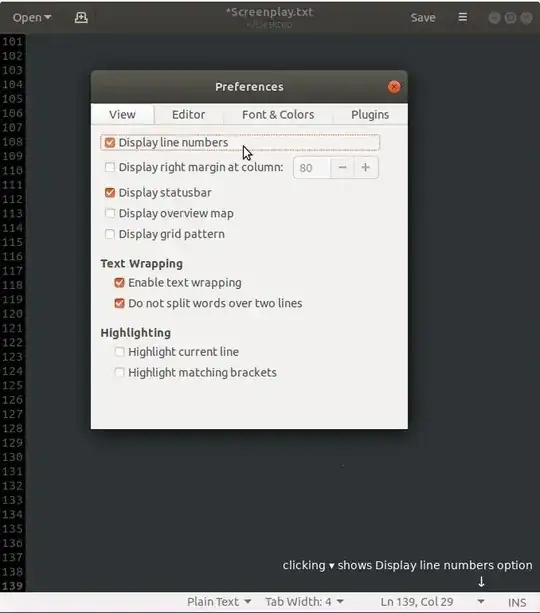Screen dimensions: 540x613
Task: Decrease right margin column with minus
Action: pos(342,168)
